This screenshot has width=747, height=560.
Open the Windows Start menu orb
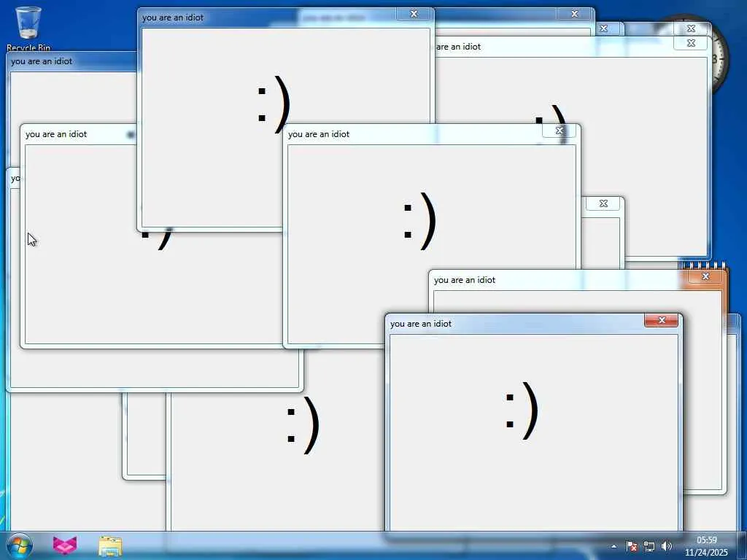[x=20, y=545]
